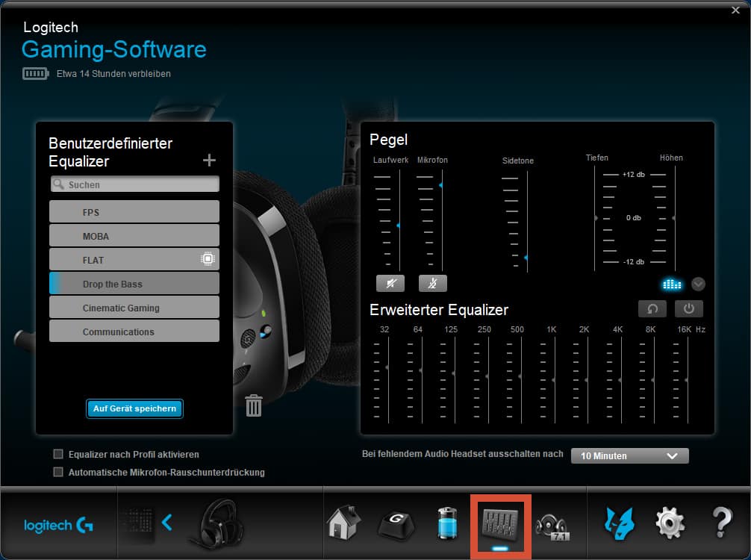Click the Höhen treble slider

click(x=675, y=218)
